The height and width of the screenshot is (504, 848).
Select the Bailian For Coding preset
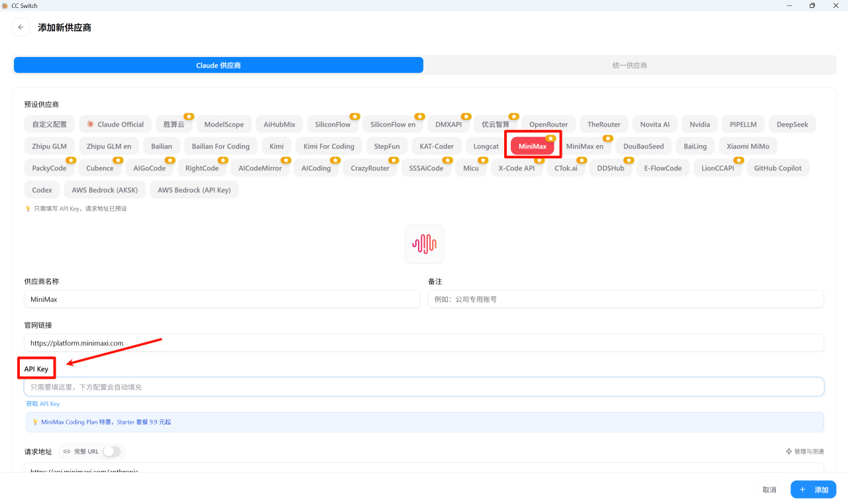coord(221,146)
